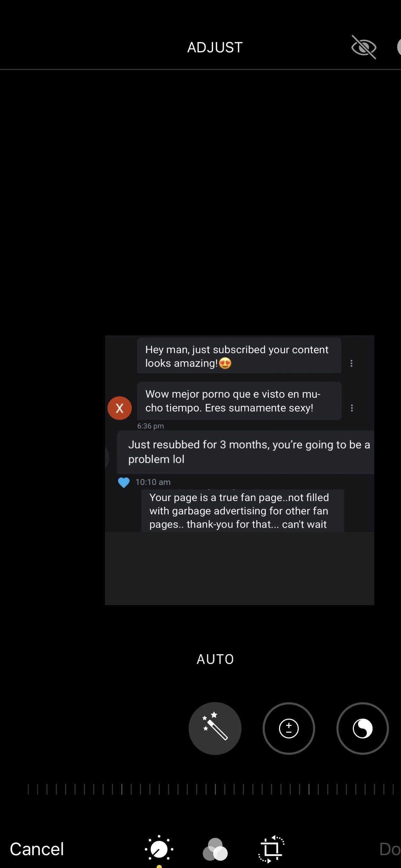Tap the AUTO label above the adjustment icons
Screen dimensions: 401x868
[x=215, y=659]
